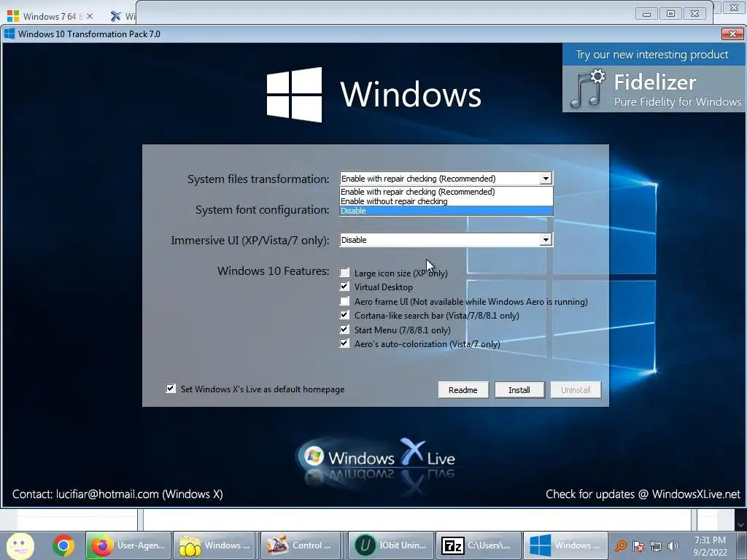Screen dimensions: 747x560
Task: Switch to 7-Zip C:\Users taskbar window
Action: click(x=479, y=545)
